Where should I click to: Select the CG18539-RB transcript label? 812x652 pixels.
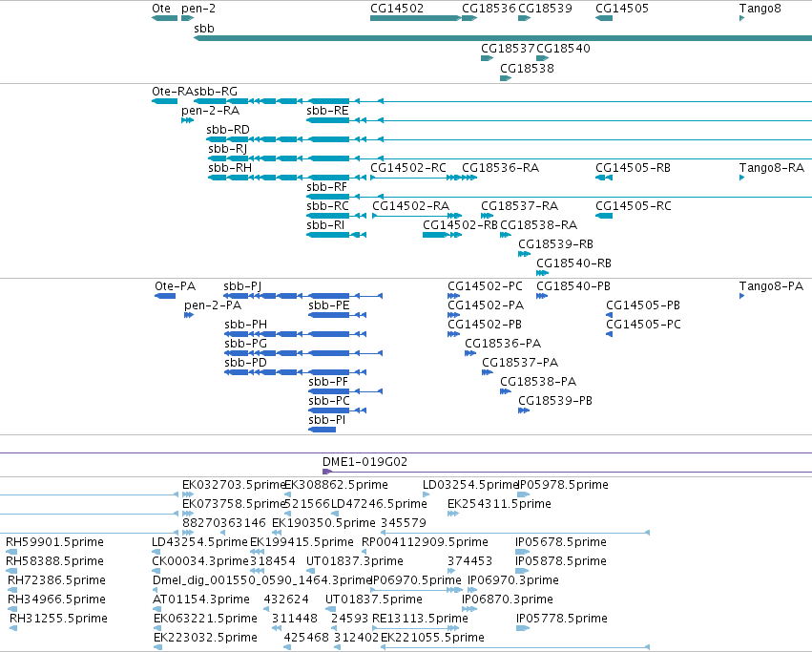point(555,244)
